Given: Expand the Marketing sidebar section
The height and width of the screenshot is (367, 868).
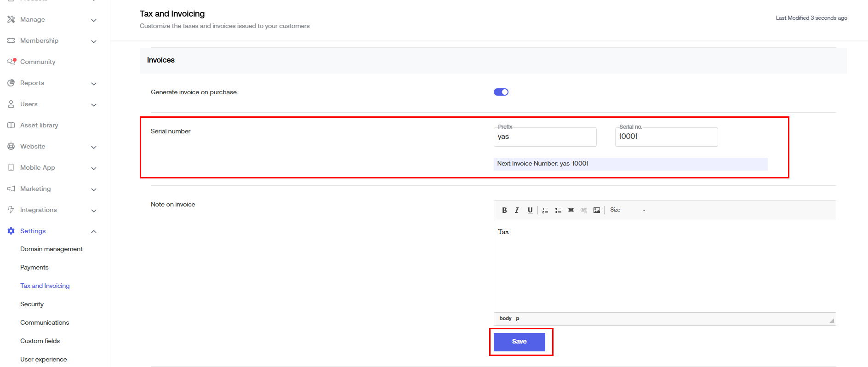Looking at the screenshot, I should [x=94, y=189].
